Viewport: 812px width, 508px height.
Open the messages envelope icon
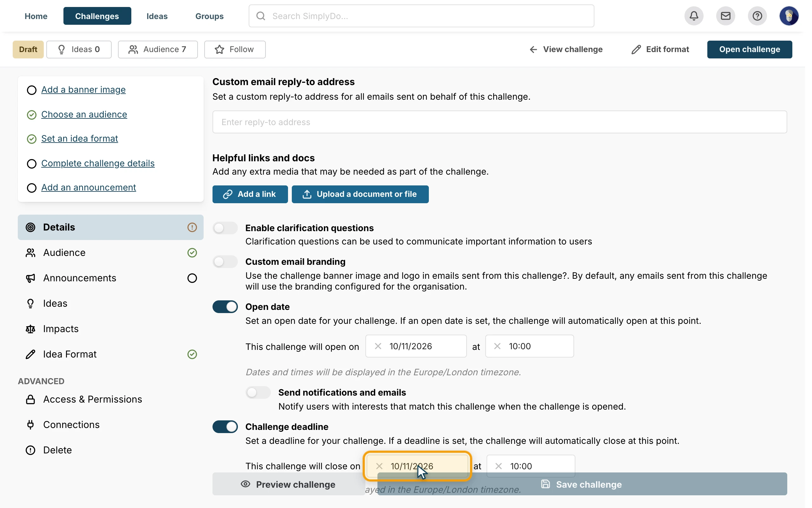click(x=725, y=16)
